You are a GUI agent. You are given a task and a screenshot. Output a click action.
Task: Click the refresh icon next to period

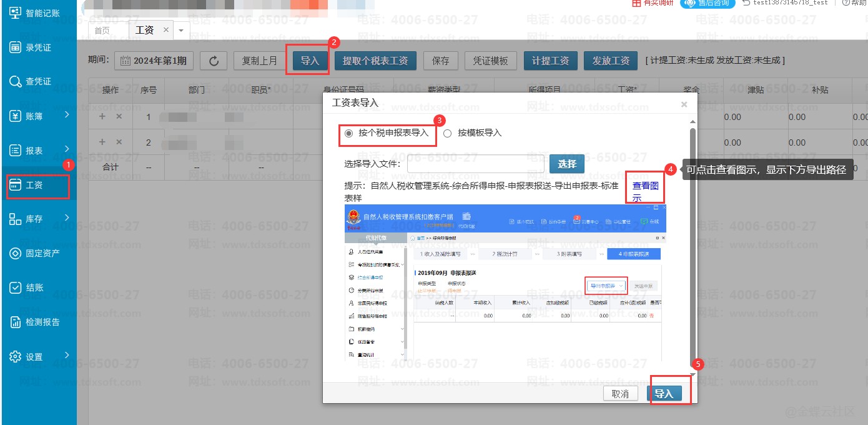(x=214, y=61)
